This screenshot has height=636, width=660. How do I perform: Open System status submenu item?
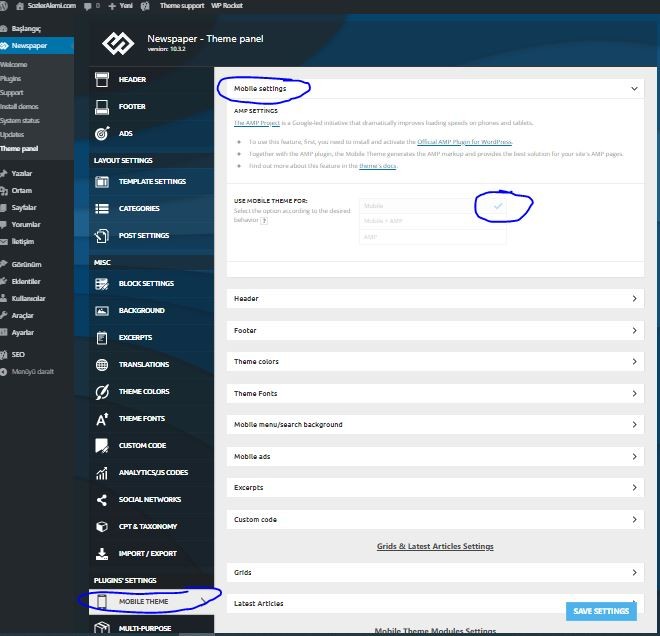pyautogui.click(x=20, y=121)
